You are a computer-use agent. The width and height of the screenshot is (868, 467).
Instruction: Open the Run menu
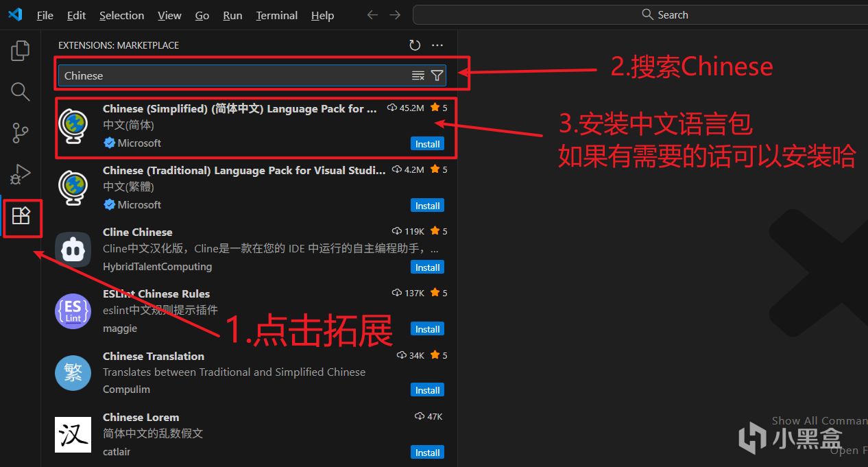(x=232, y=15)
